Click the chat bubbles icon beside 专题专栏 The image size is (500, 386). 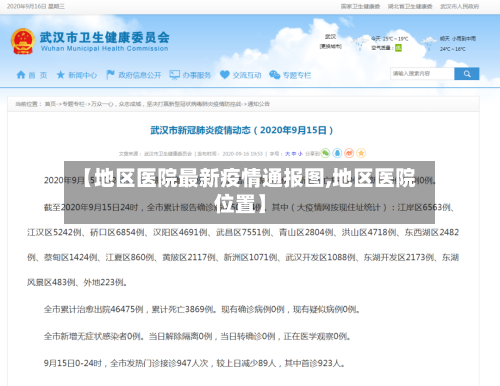point(274,75)
